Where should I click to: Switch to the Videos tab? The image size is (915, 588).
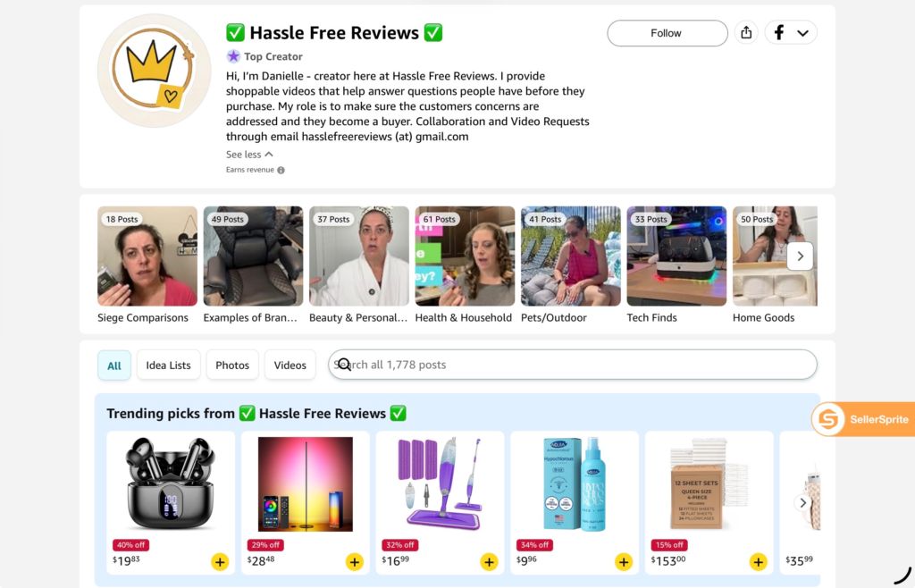point(290,365)
